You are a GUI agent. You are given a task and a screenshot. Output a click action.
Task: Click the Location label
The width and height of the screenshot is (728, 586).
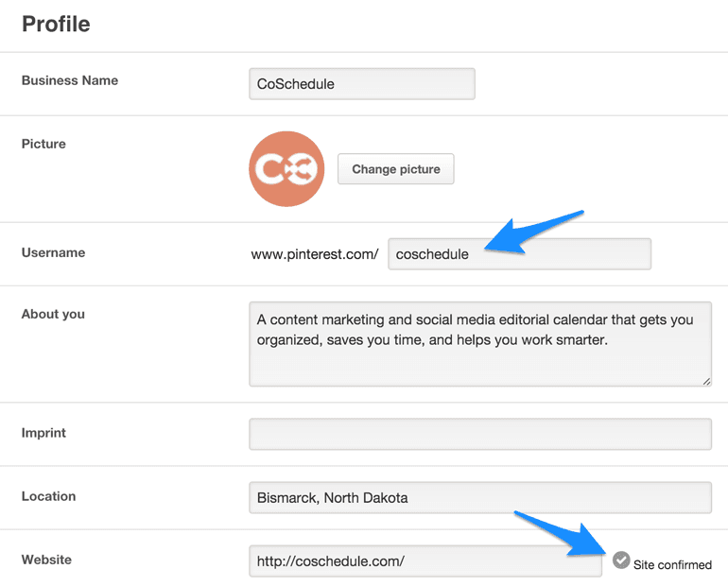click(48, 496)
